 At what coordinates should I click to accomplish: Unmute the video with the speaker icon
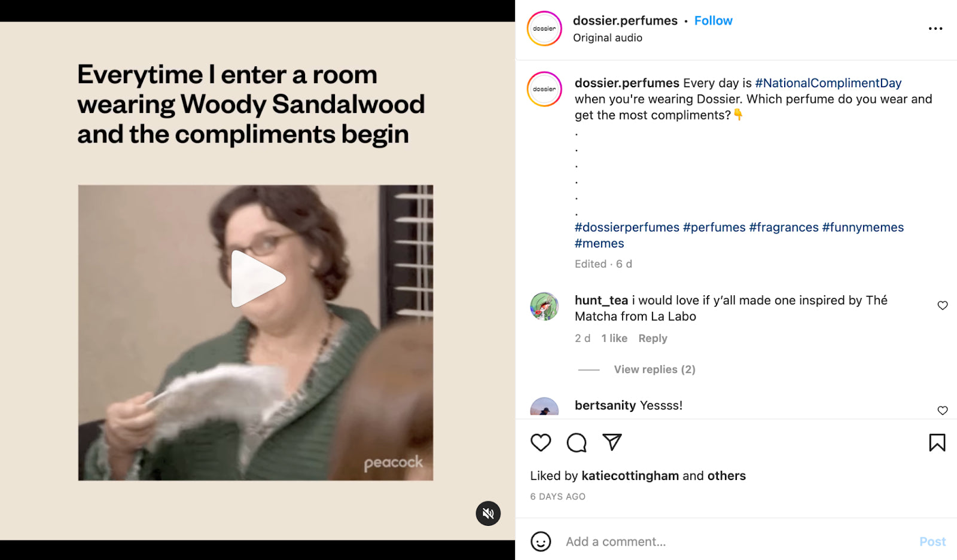point(488,513)
